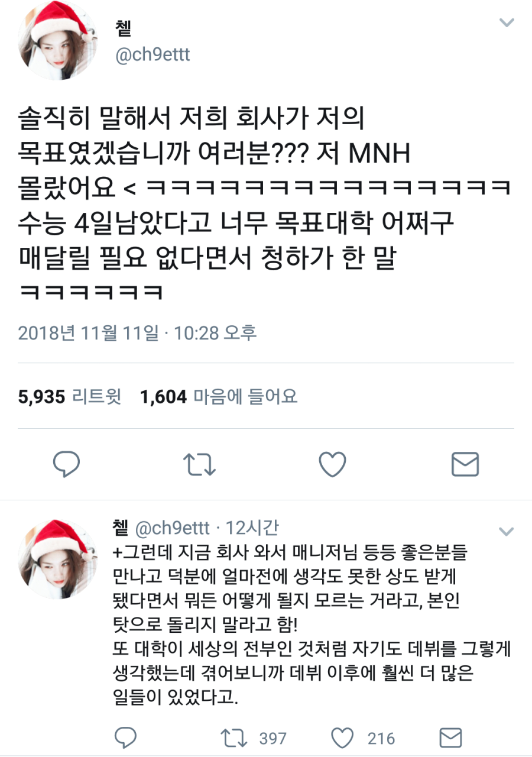Image resolution: width=532 pixels, height=757 pixels.
Task: View the 5,935 리트윗 list
Action: click(69, 396)
